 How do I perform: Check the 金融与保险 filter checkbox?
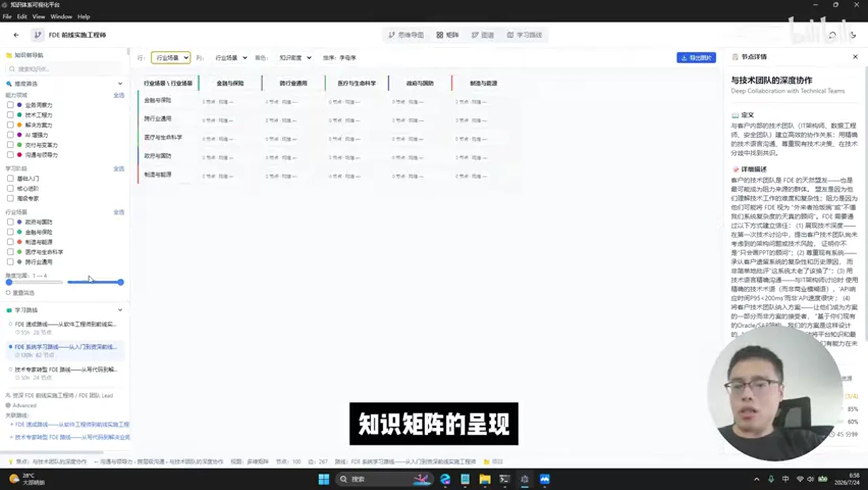pos(10,232)
